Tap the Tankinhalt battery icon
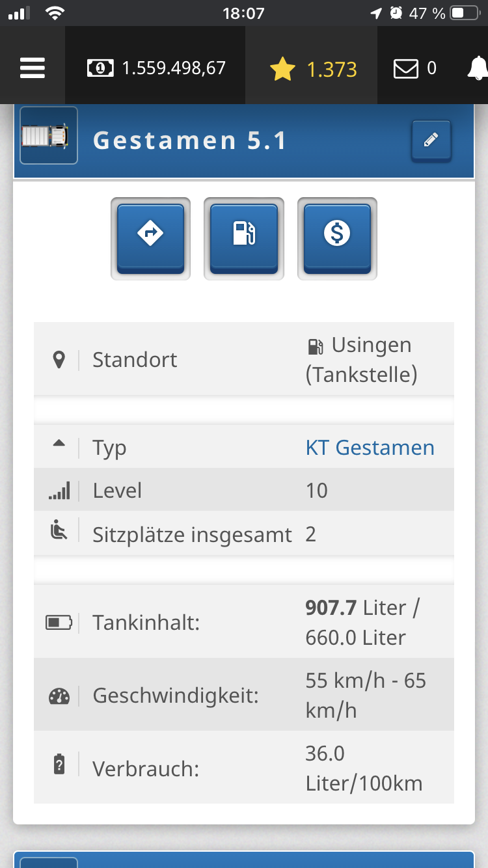 coord(59,623)
